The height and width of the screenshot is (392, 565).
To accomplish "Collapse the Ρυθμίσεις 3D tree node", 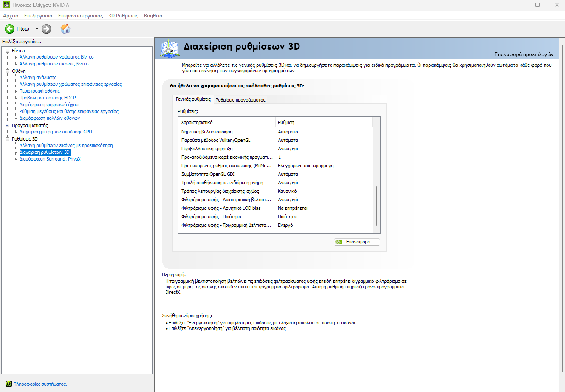I will [8, 139].
